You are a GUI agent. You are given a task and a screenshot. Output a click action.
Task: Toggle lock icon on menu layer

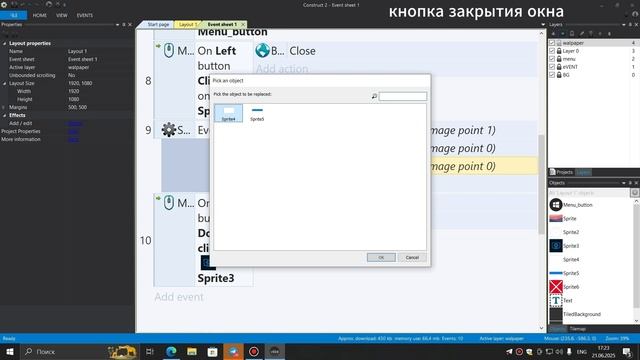pyautogui.click(x=559, y=59)
